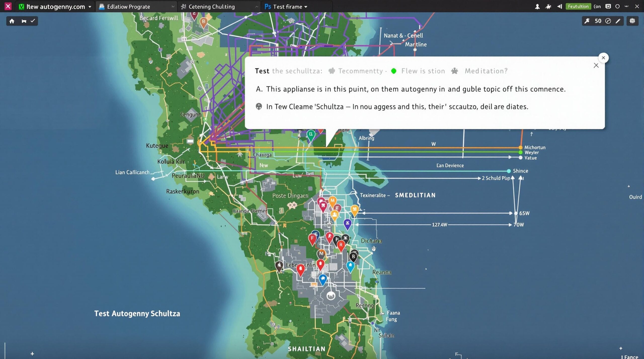Expand the autogenny.com tab dropdown arrow
The width and height of the screenshot is (644, 359).
click(90, 7)
